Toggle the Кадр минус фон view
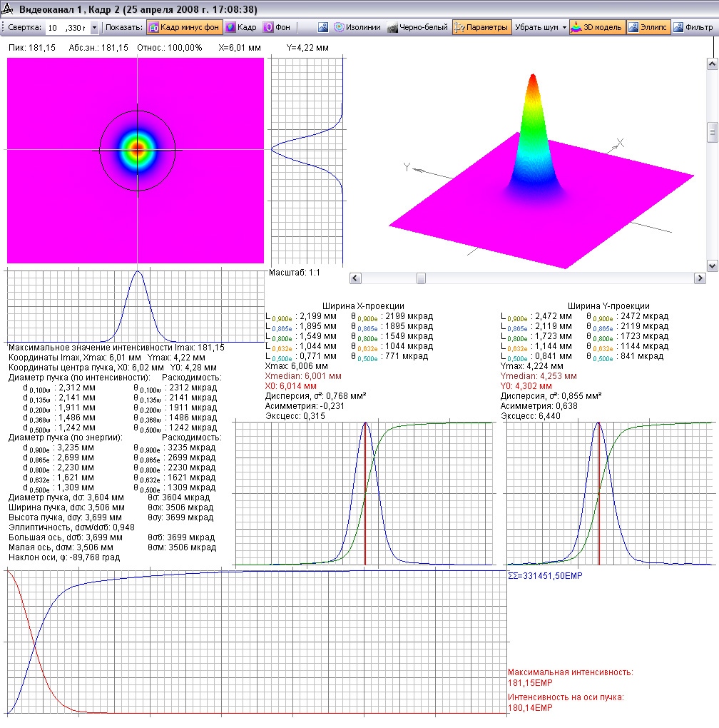The height and width of the screenshot is (728, 719). (185, 27)
